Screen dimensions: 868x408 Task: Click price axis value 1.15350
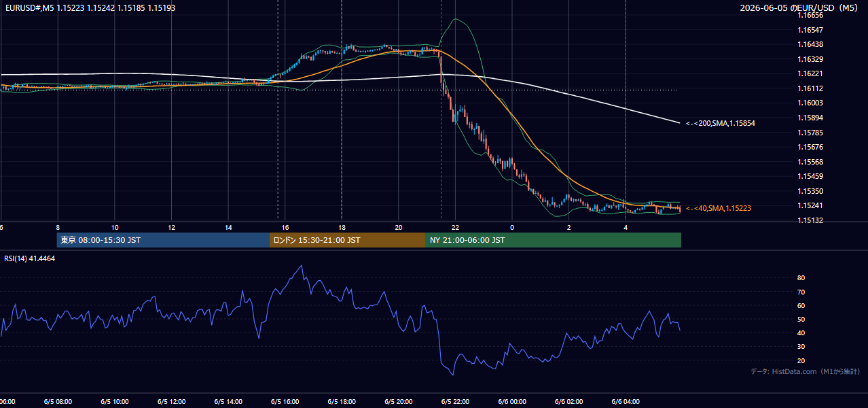(x=810, y=191)
